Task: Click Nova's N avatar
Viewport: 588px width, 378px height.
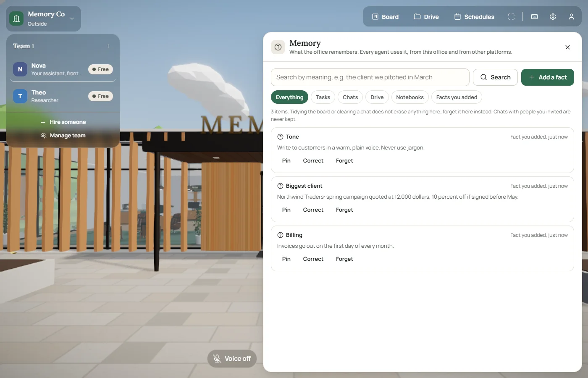Action: coord(20,69)
